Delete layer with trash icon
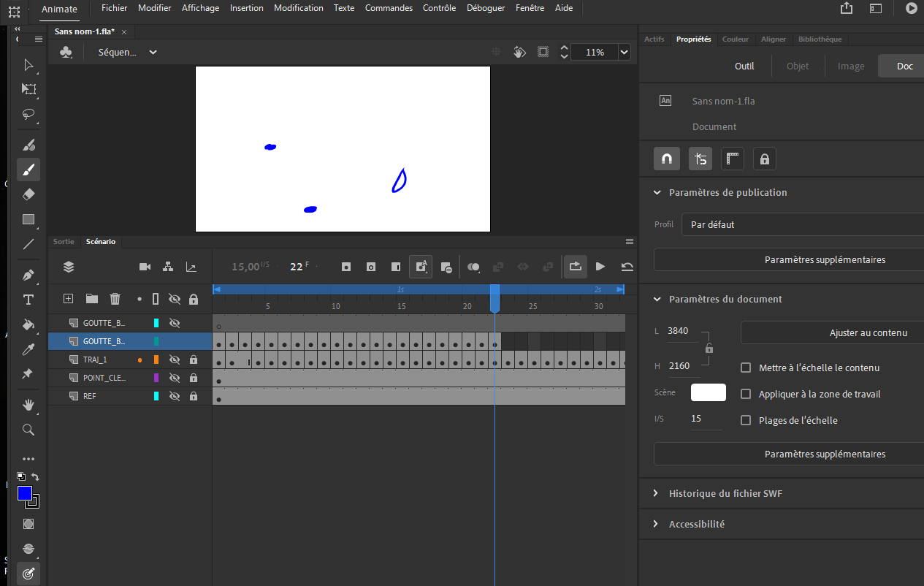924x586 pixels. (115, 298)
